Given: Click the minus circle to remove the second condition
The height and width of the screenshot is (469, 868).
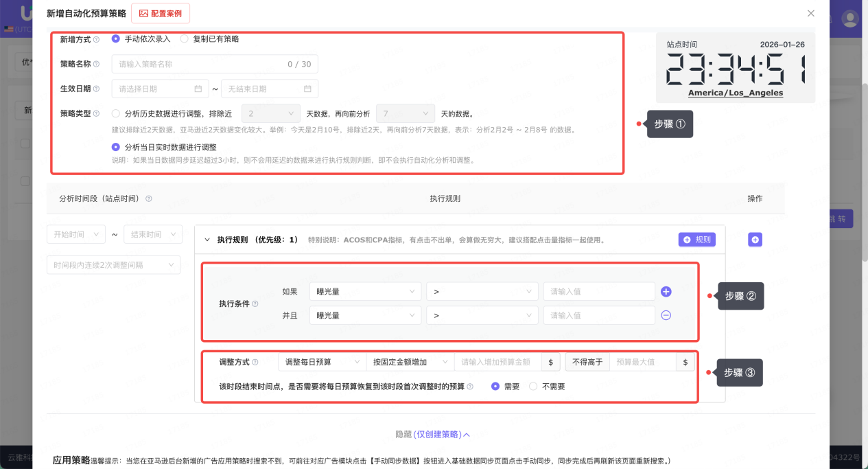Looking at the screenshot, I should pyautogui.click(x=666, y=315).
